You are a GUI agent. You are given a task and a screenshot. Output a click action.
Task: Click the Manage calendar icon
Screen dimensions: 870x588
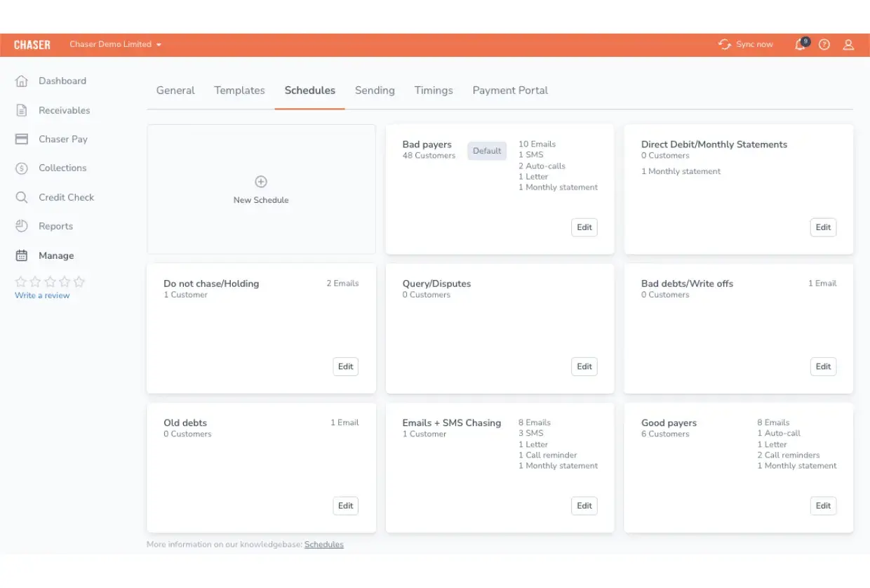tap(22, 255)
